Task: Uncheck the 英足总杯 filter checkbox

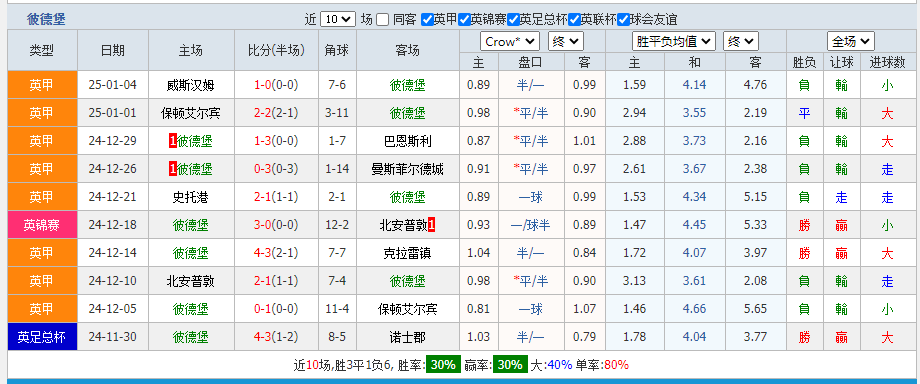Action: point(513,19)
